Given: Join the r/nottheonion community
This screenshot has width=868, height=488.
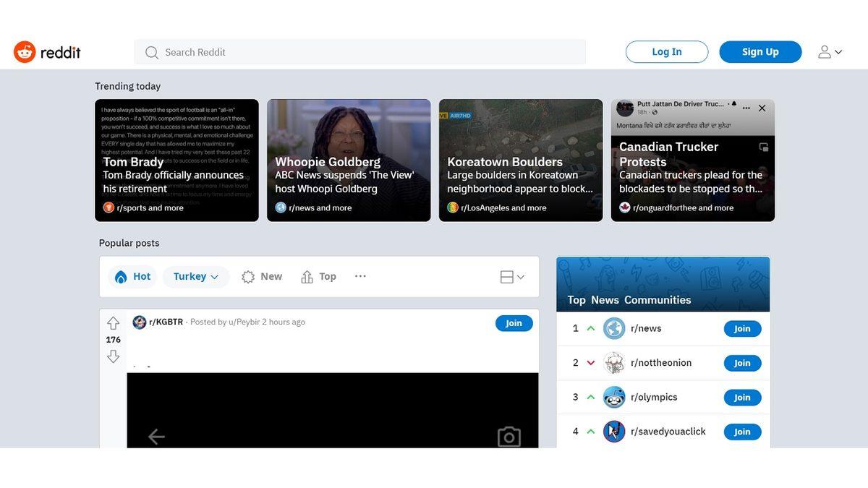Looking at the screenshot, I should click(742, 362).
